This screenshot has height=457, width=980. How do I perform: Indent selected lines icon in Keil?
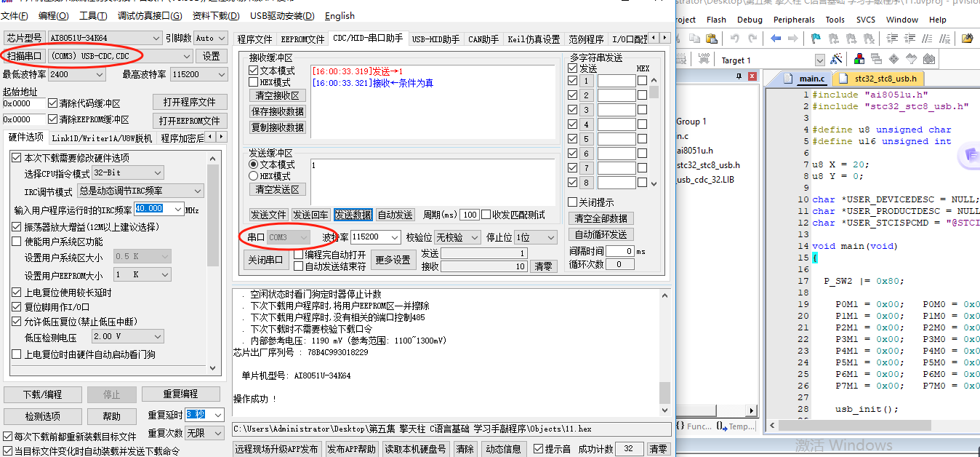(x=892, y=38)
